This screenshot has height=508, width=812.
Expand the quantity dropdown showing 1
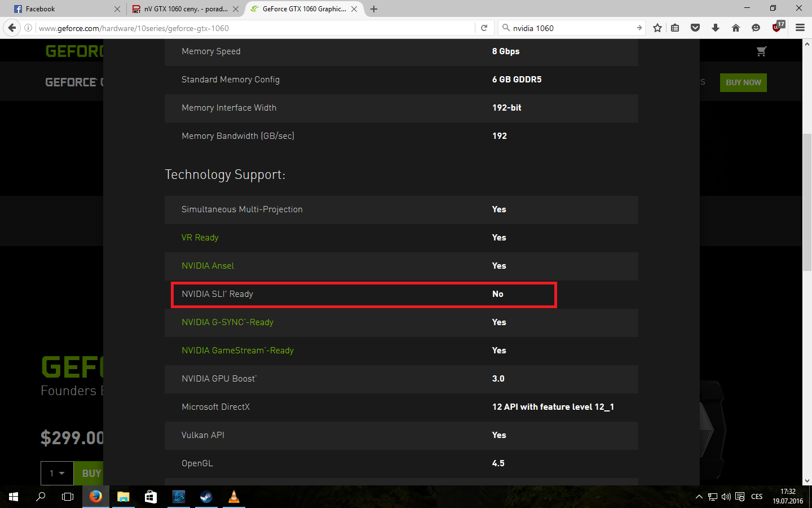pos(57,474)
